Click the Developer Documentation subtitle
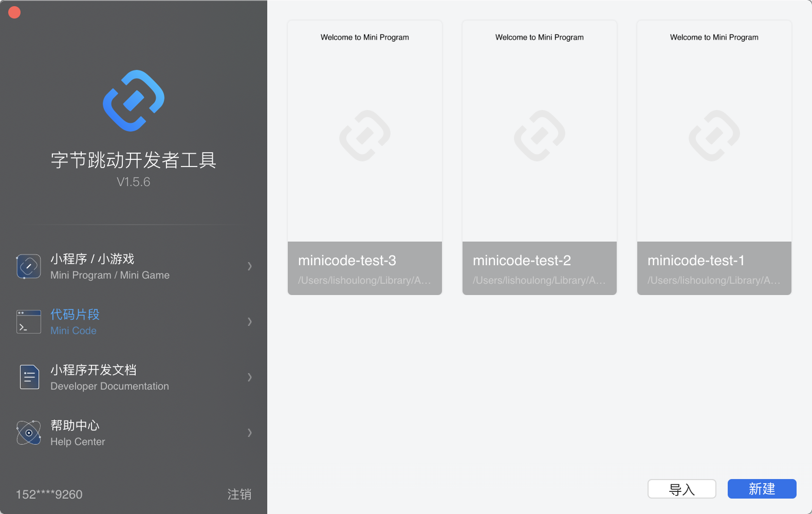 (110, 386)
